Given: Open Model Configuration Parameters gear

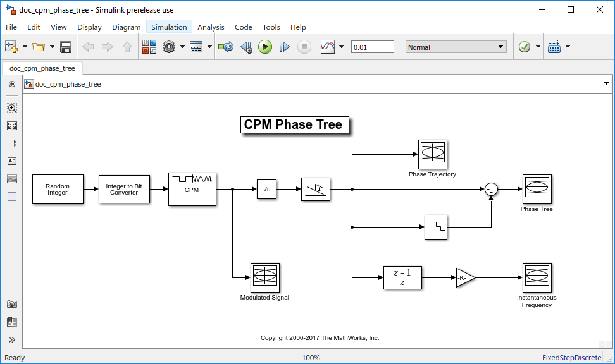Looking at the screenshot, I should tap(169, 47).
